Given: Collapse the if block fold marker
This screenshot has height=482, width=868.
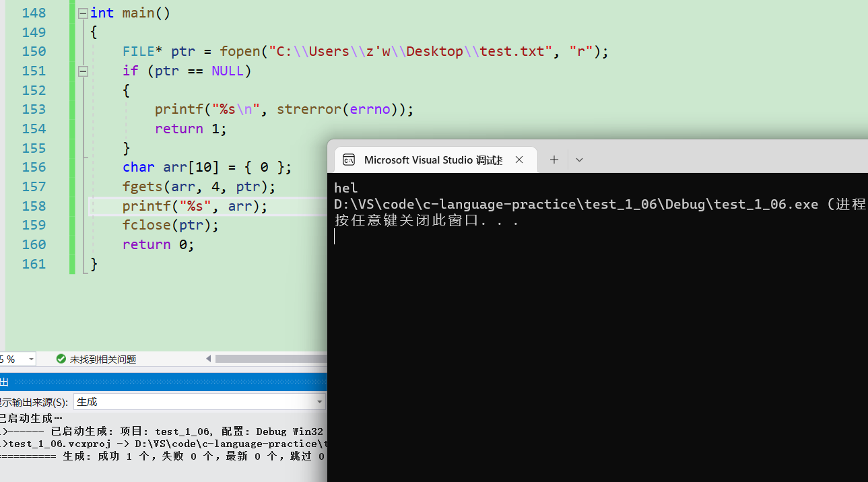Looking at the screenshot, I should coord(83,71).
